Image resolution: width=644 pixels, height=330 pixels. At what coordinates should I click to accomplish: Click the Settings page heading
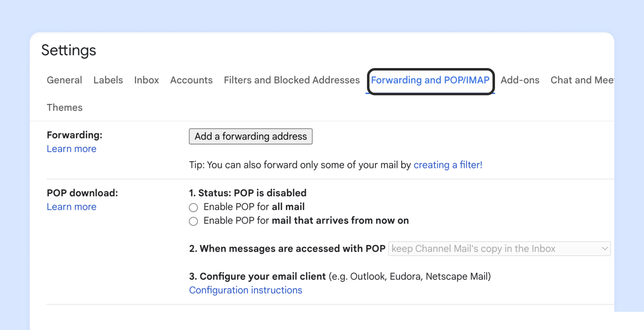69,50
